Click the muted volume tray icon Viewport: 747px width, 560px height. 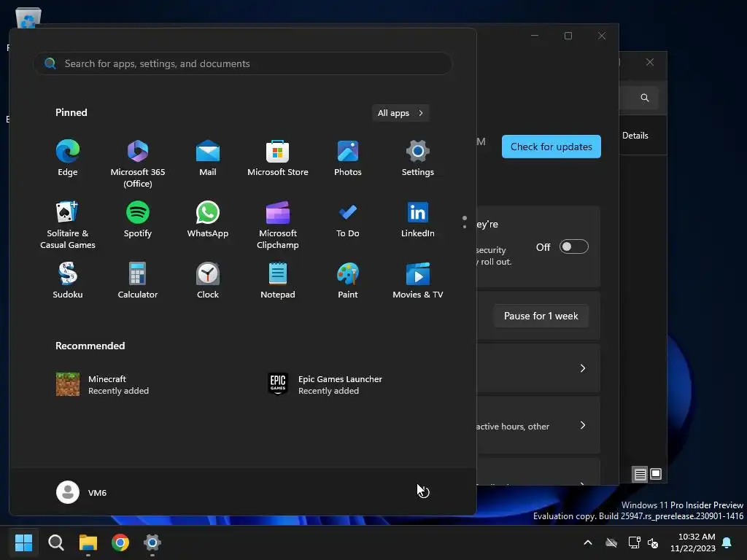point(653,542)
